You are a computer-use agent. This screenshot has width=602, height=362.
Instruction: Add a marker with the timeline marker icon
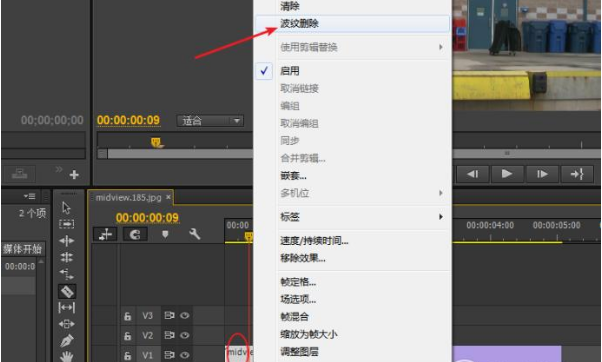pyautogui.click(x=165, y=234)
